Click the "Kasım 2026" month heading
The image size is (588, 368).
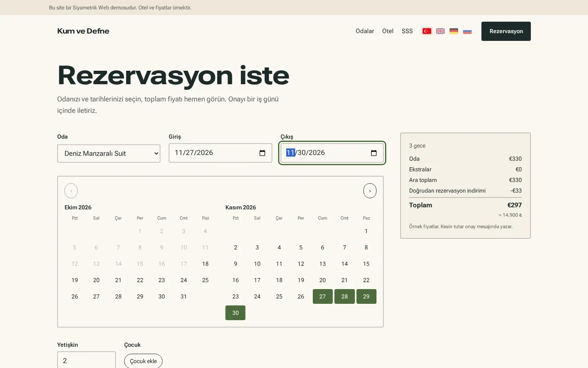pyautogui.click(x=241, y=207)
